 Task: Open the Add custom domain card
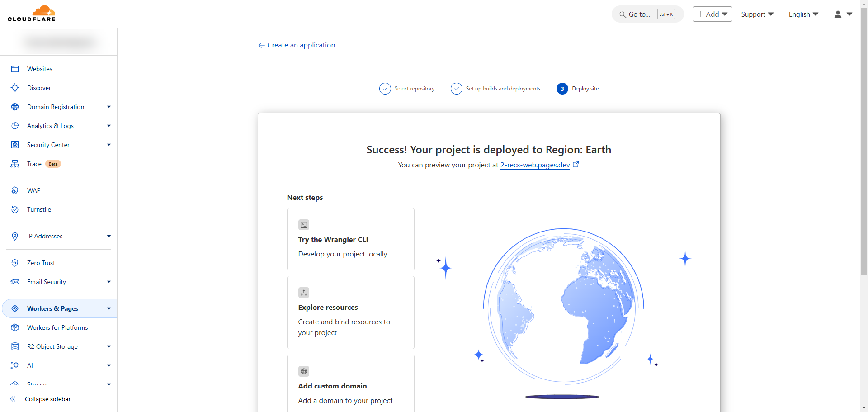click(351, 384)
